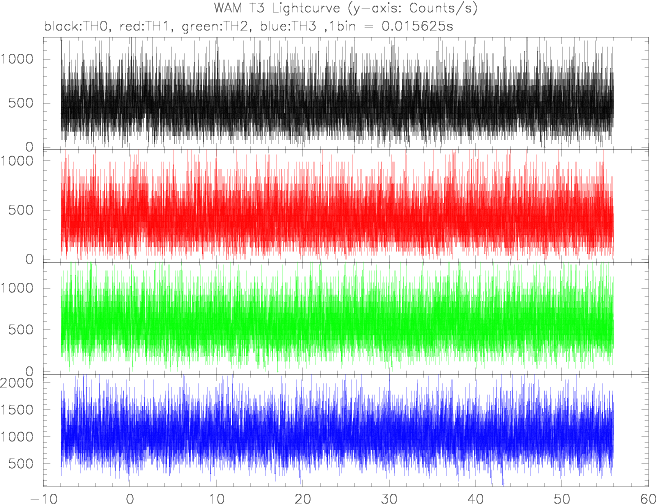
Task: Select the 500 label on the blue panel
Action: tap(21, 463)
